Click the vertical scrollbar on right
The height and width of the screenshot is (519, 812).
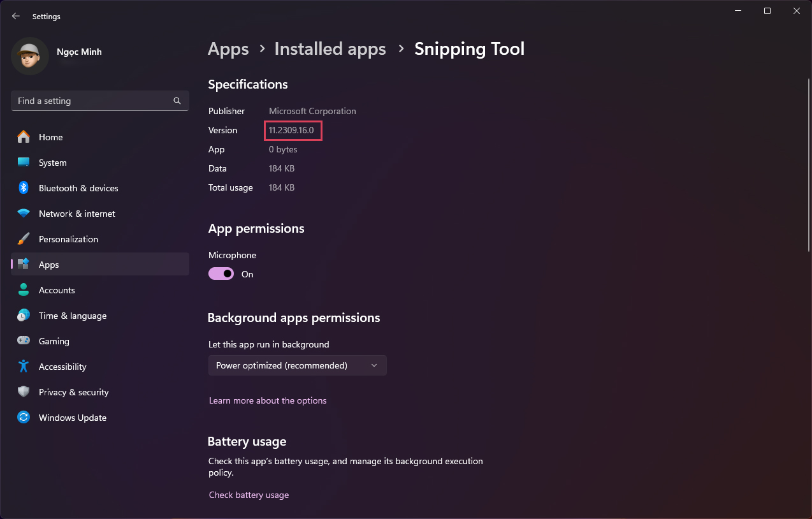click(808, 166)
